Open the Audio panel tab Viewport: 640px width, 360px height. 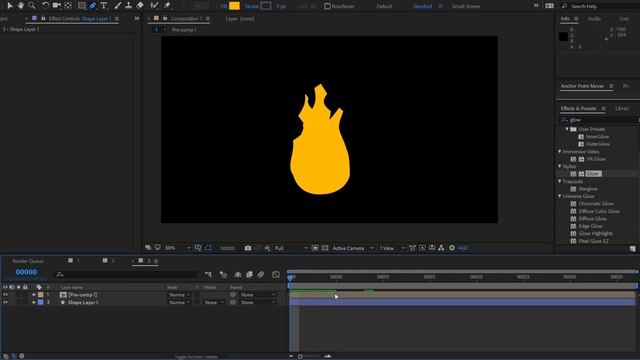coord(594,19)
